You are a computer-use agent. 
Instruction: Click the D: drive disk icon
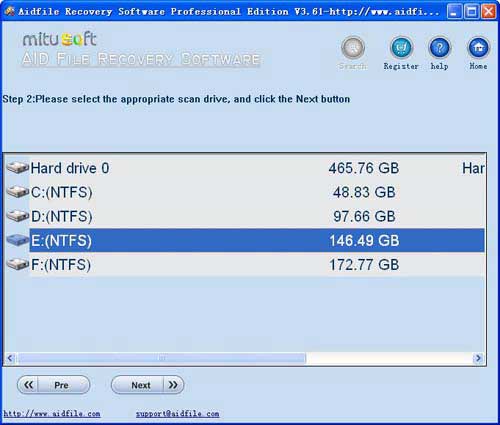[x=18, y=216]
